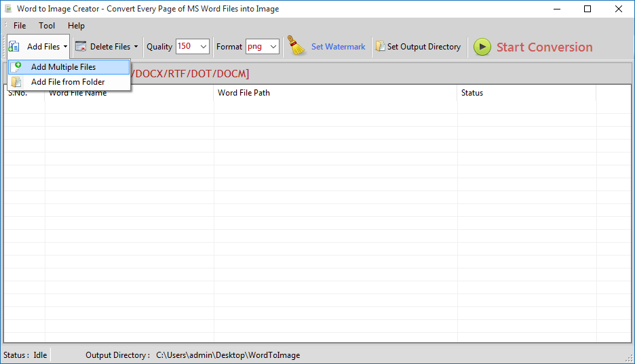Choose Add Multiple Files menu entry
The height and width of the screenshot is (364, 635).
pyautogui.click(x=69, y=66)
